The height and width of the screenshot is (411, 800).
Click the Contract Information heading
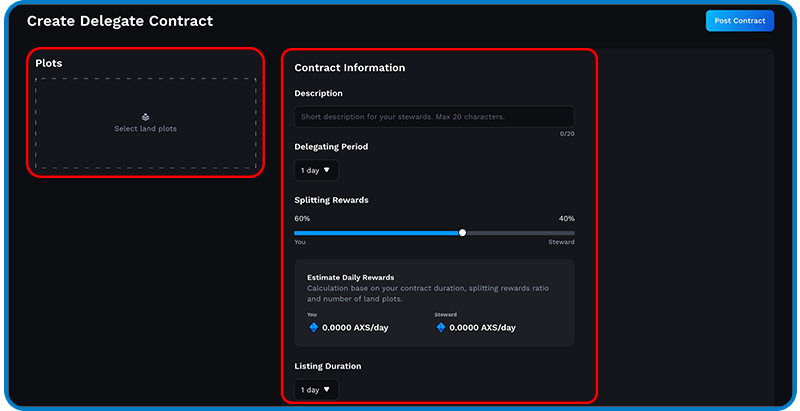click(350, 68)
